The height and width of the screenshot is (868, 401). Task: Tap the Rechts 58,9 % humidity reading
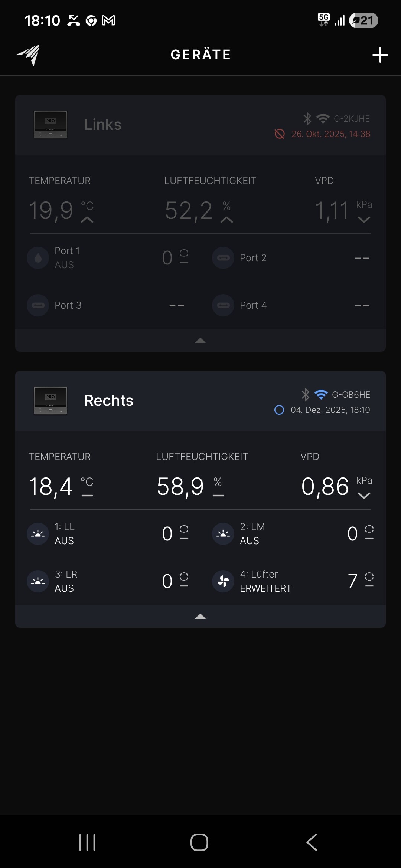click(x=181, y=486)
